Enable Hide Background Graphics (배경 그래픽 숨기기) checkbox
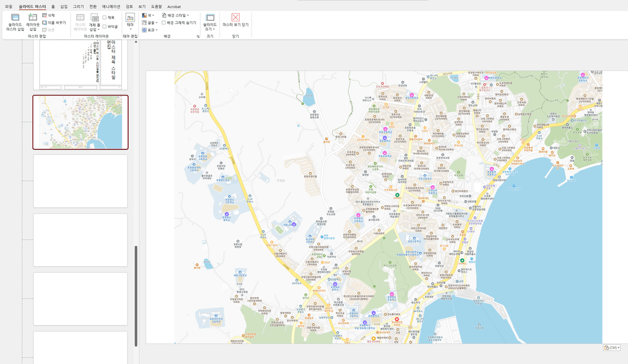628x364 pixels. [164, 23]
